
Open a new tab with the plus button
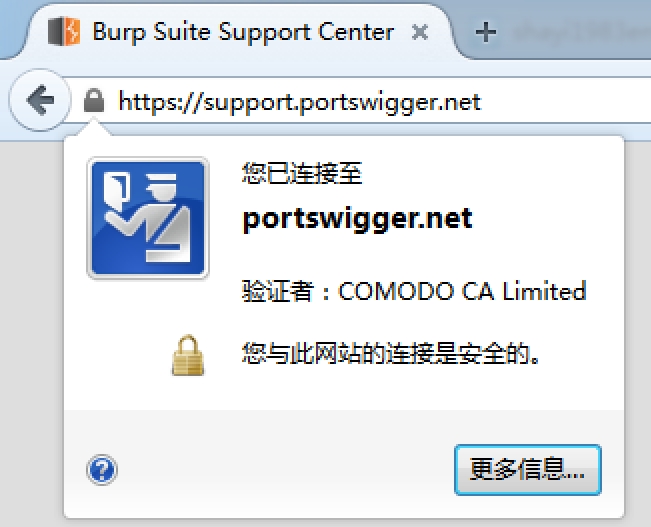coord(486,32)
